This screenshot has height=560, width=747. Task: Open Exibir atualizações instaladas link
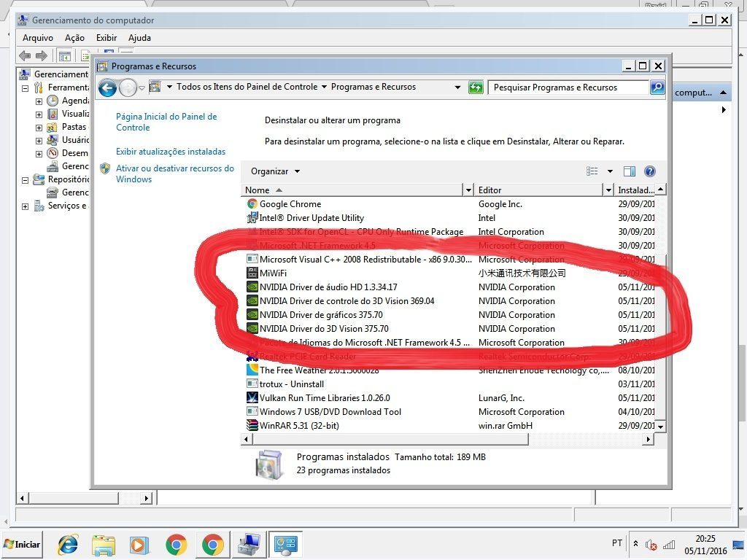coord(171,152)
